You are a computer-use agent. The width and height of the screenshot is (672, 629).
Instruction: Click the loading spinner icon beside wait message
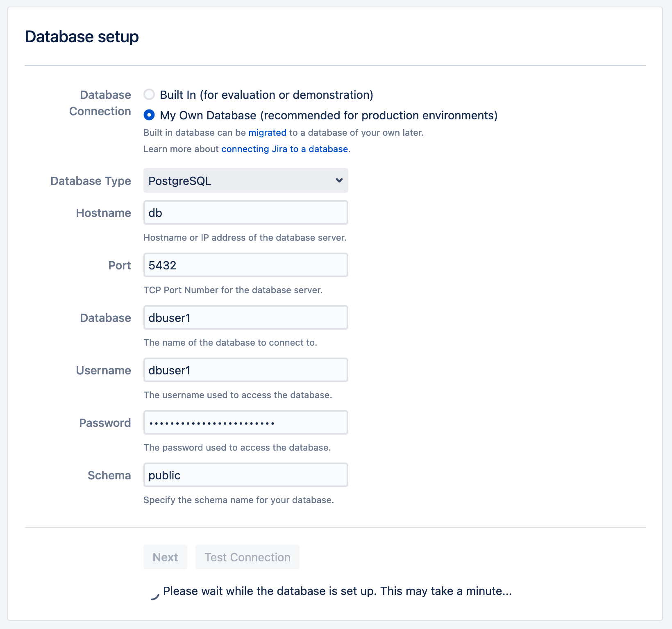154,595
